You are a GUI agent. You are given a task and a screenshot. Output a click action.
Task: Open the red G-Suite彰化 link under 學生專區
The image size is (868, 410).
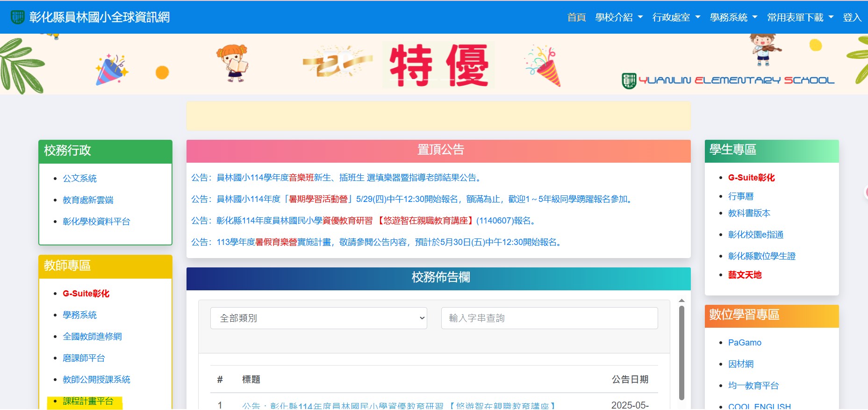point(751,178)
